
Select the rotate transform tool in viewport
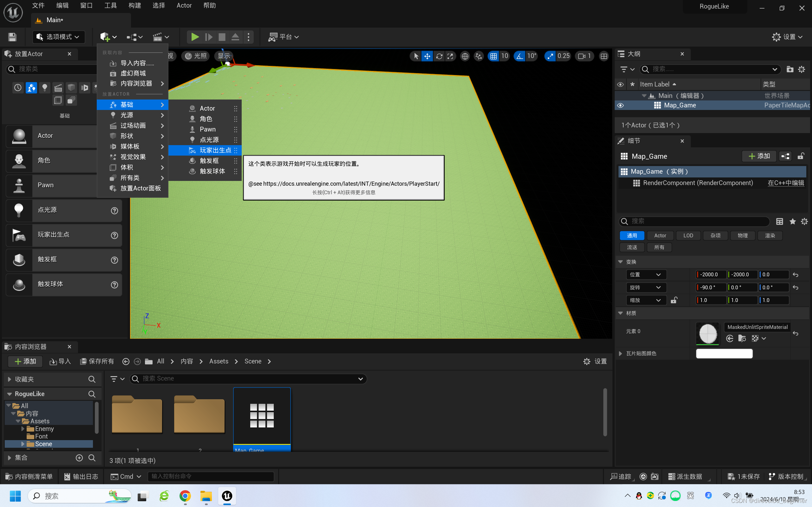coord(439,56)
